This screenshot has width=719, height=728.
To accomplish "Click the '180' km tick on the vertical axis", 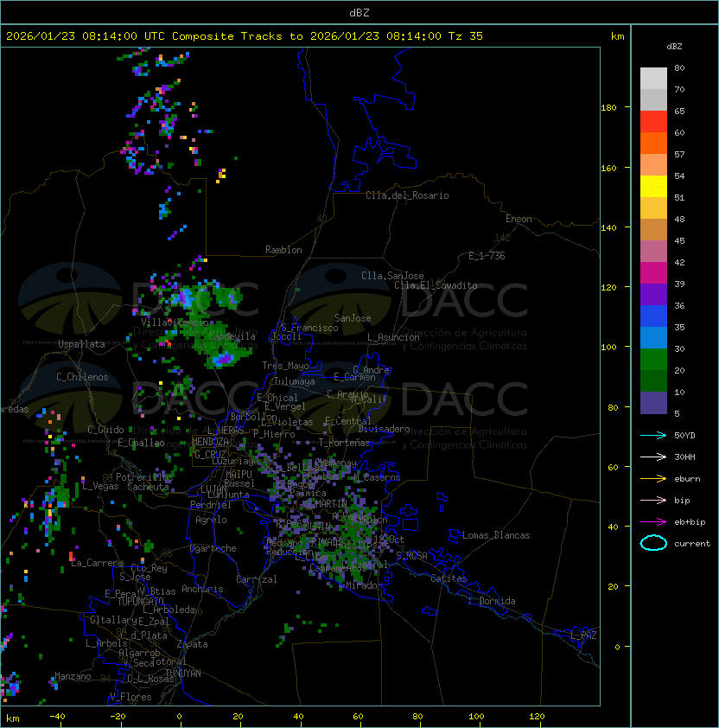I will click(x=608, y=108).
